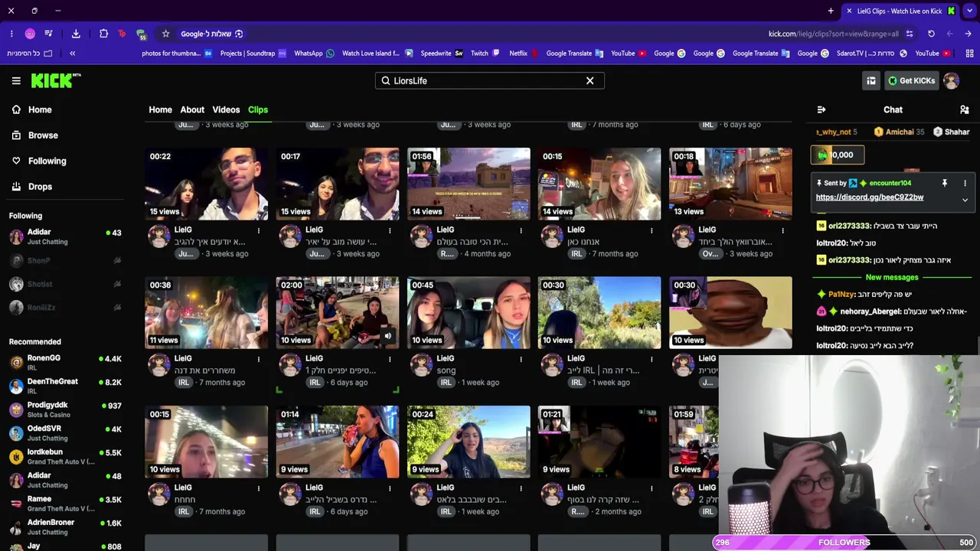Open browser downloads icon
Image resolution: width=980 pixels, height=551 pixels.
pyautogui.click(x=76, y=34)
